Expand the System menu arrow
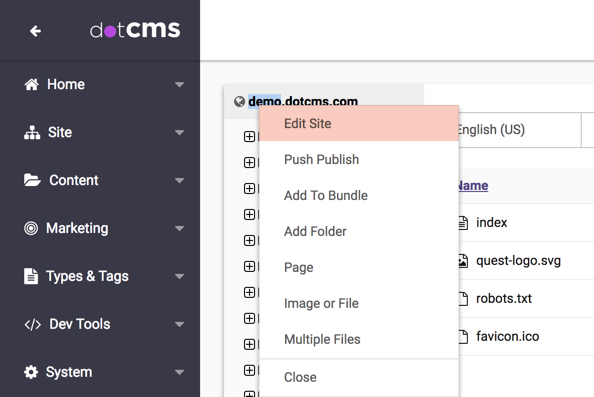594x397 pixels. point(180,372)
